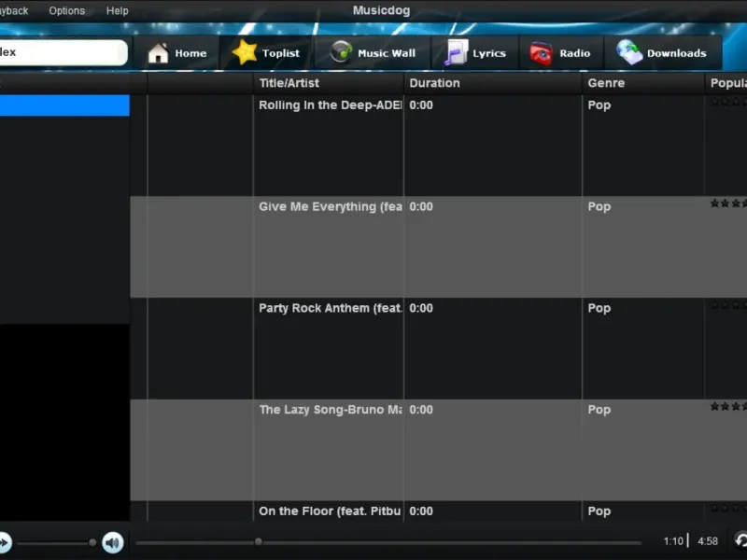Screen dimensions: 747x560
Task: Open the Lyrics tab
Action: pos(475,53)
